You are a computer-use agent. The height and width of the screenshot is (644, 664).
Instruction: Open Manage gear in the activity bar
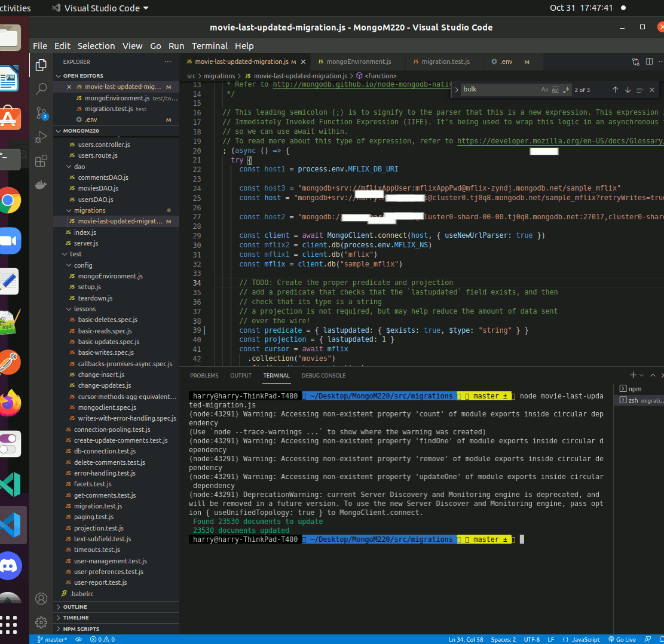[41, 622]
